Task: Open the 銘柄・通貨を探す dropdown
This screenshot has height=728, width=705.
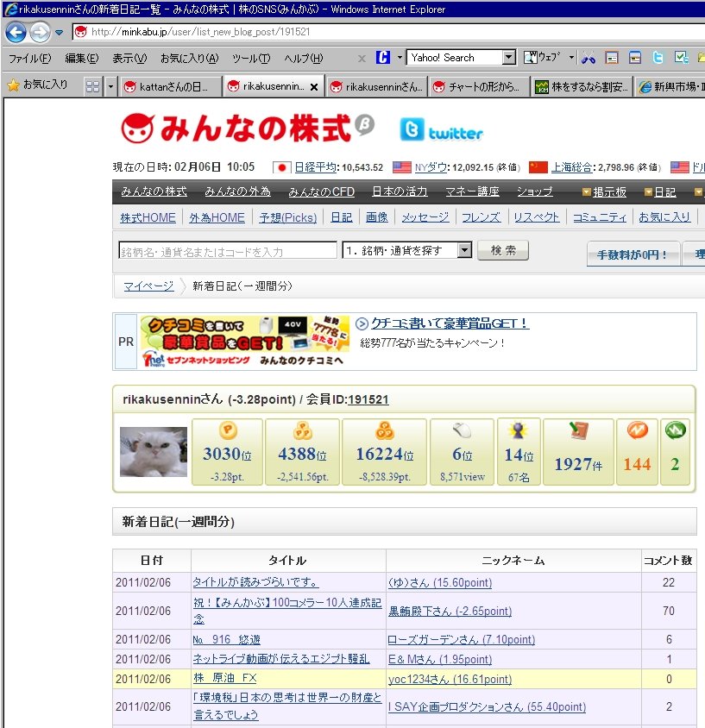Action: (x=464, y=250)
